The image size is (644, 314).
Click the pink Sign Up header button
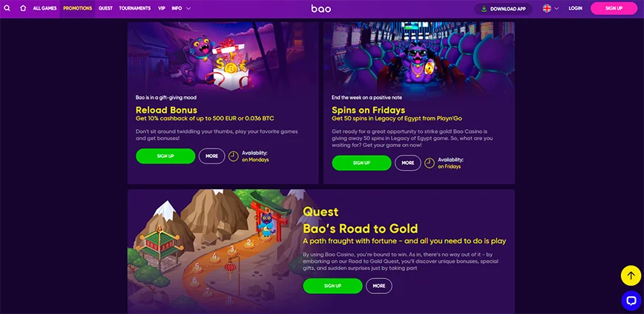(614, 8)
